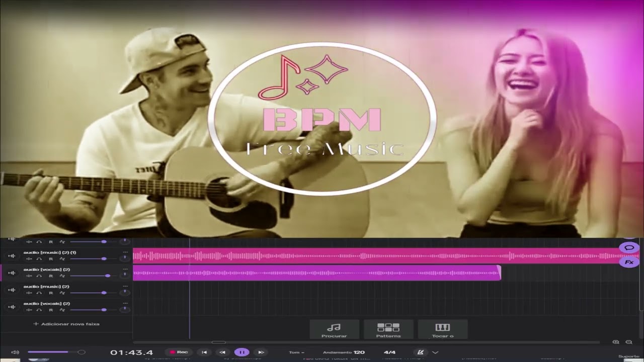Viewport: 644px width, 362px height.
Task: Click the 01:43.4 time display
Action: [132, 352]
